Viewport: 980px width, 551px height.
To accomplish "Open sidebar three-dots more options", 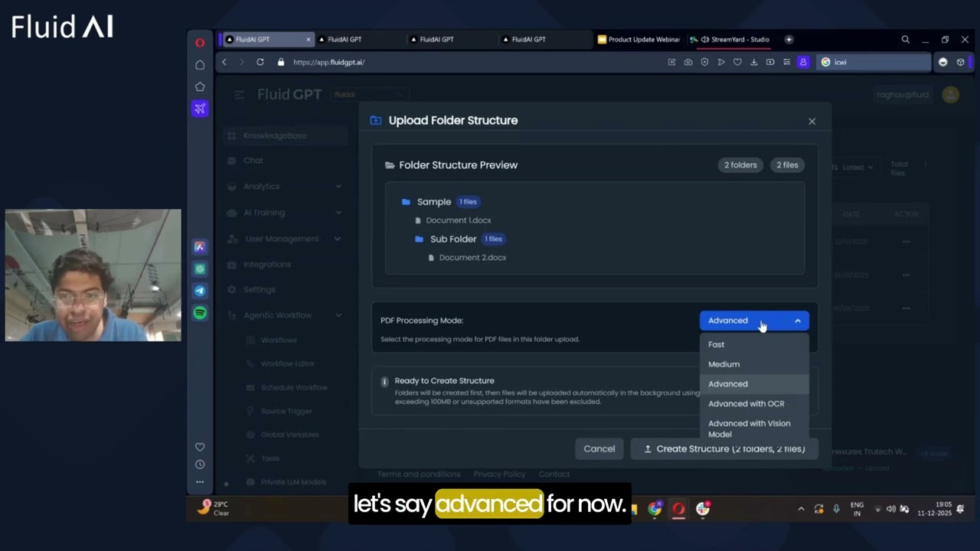I will click(x=200, y=482).
